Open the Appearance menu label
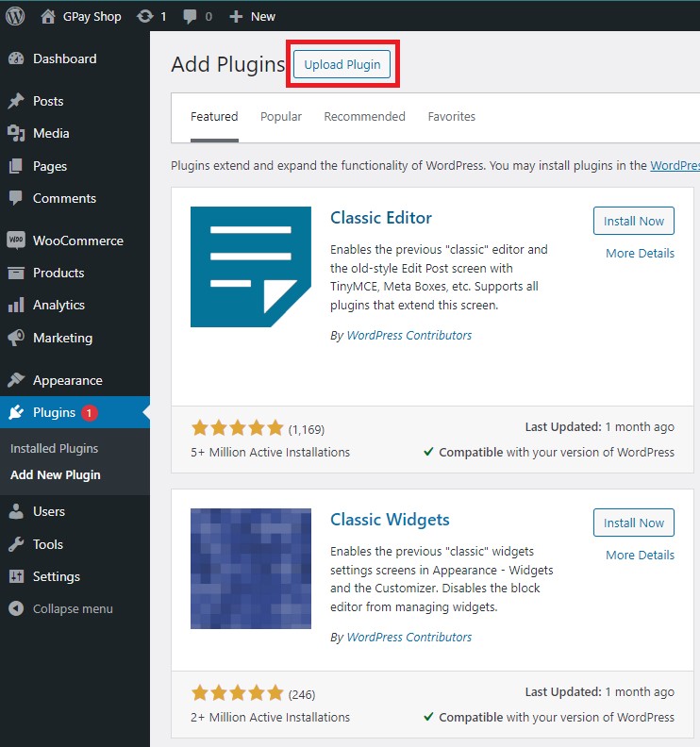This screenshot has height=747, width=700. [68, 381]
